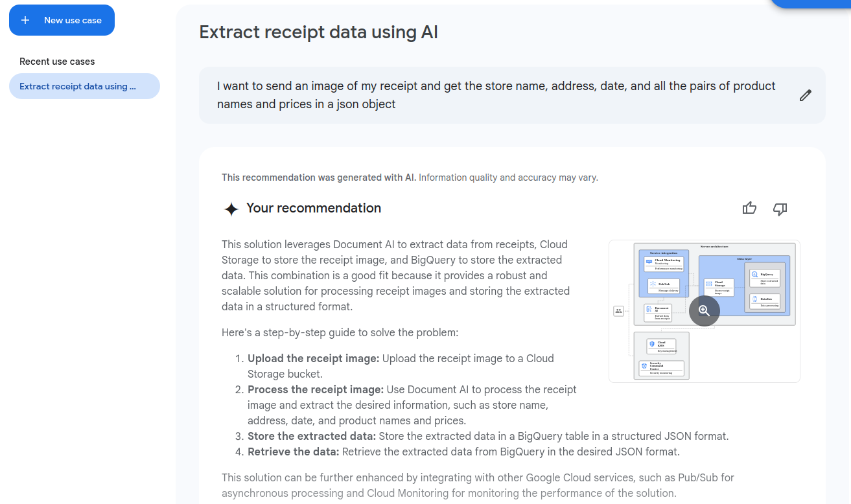Viewport: 851px width, 504px height.
Task: Click the Dataflow node in the diagram
Action: coord(765,301)
